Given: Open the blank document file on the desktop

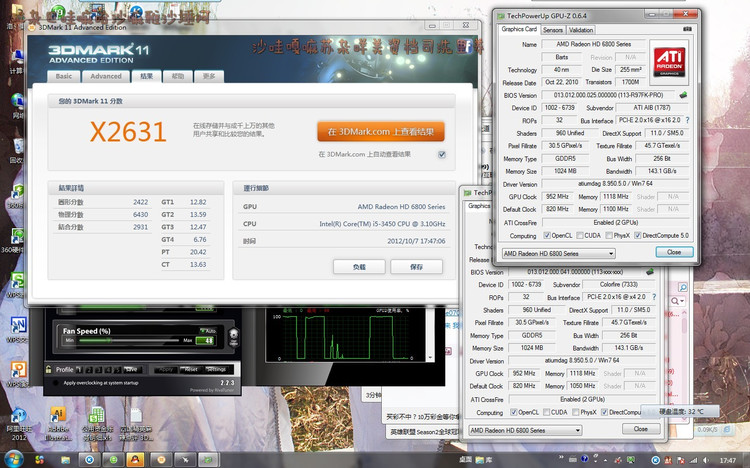Looking at the screenshot, I should [x=136, y=416].
